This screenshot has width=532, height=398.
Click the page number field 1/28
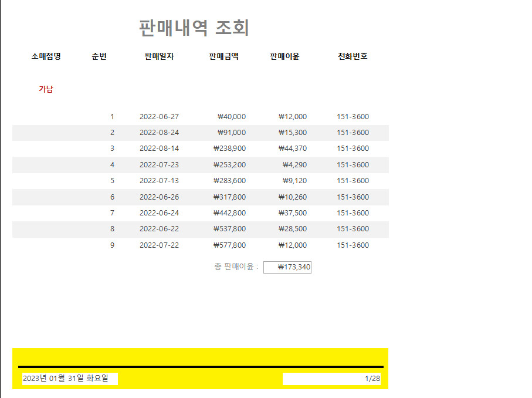(332, 379)
